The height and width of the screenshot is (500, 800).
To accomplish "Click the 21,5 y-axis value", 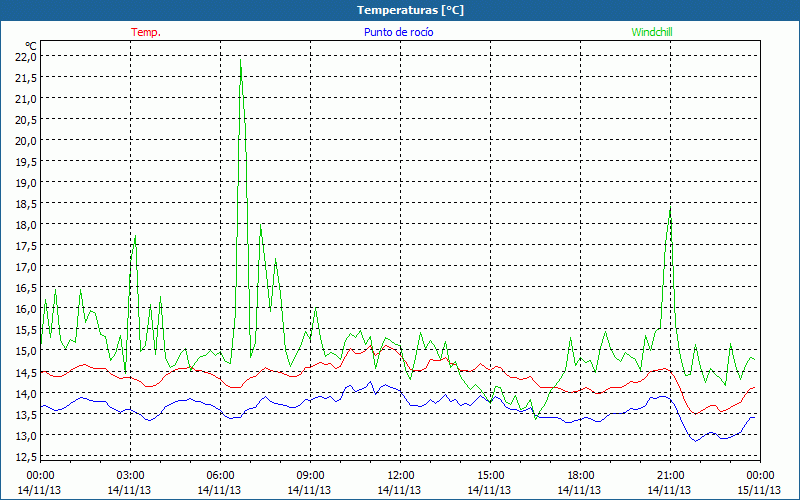I will pos(26,78).
